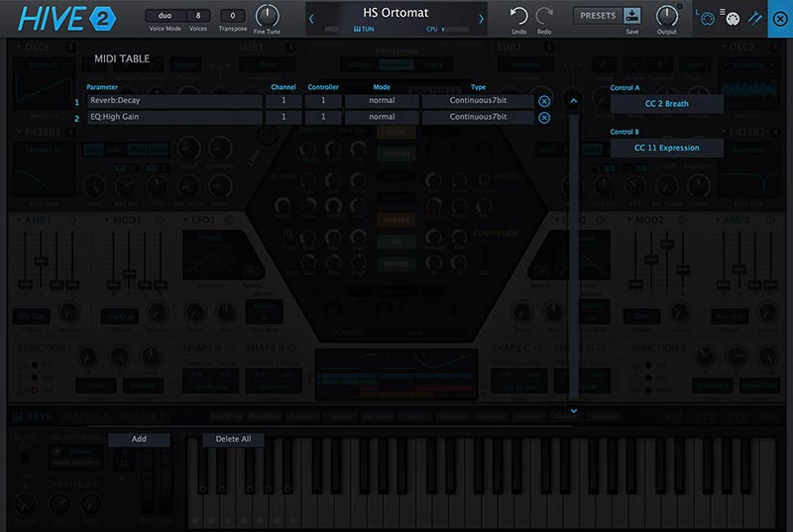This screenshot has width=793, height=532.
Task: Click the Transpose value field
Action: pyautogui.click(x=233, y=16)
